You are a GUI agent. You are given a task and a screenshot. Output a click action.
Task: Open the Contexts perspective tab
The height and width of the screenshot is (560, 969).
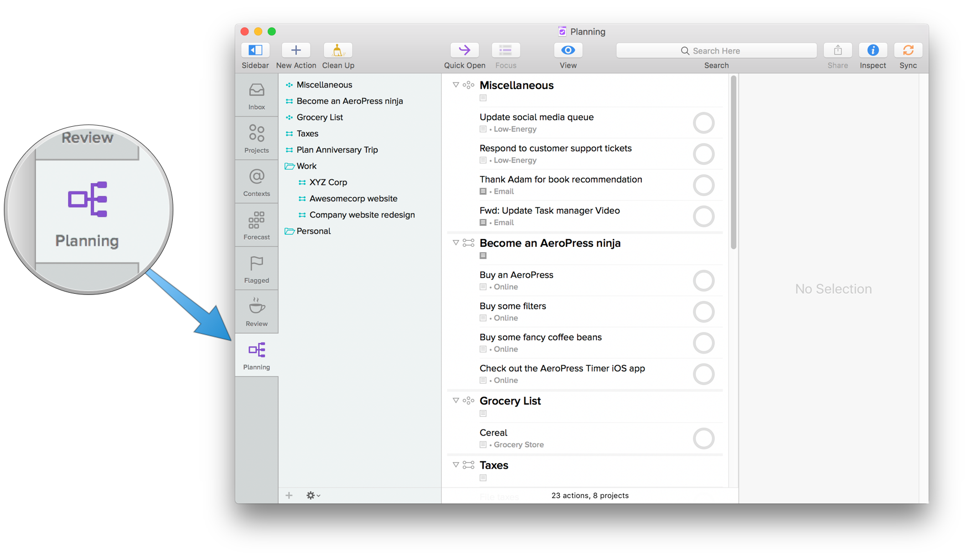(256, 182)
